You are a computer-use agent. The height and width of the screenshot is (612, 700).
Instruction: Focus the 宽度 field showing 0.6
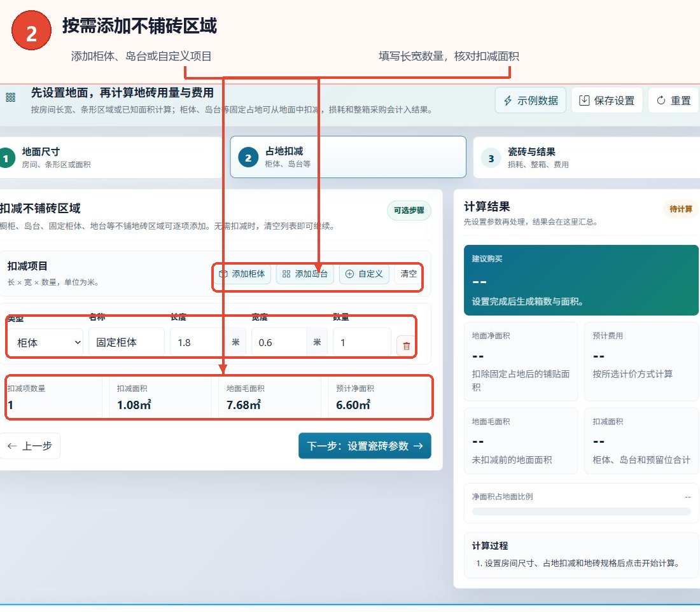(x=279, y=342)
